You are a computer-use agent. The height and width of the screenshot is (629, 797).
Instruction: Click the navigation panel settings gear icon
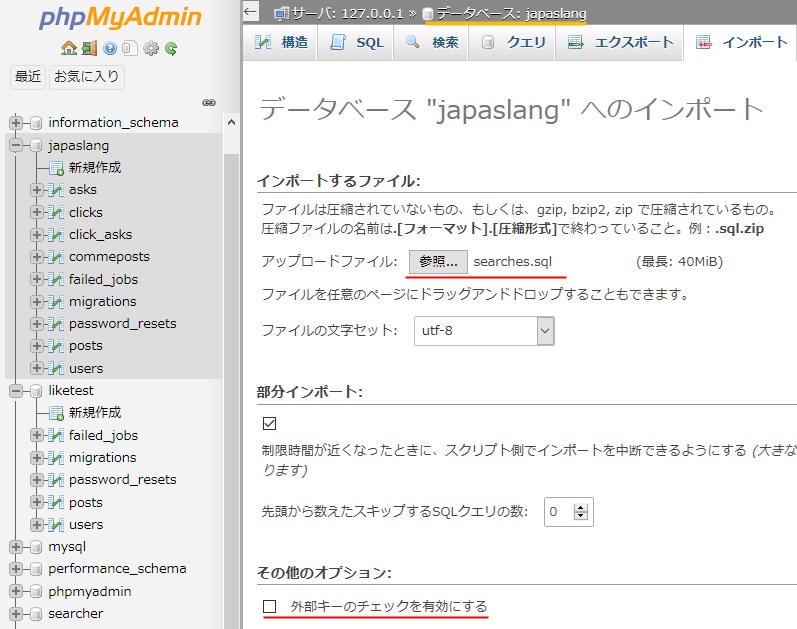[x=151, y=48]
